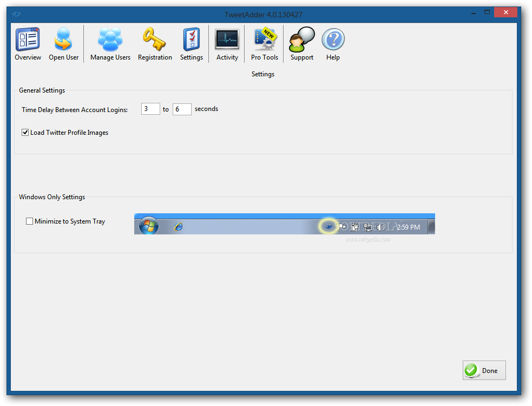Click the "General Settings" group heading
This screenshot has width=532, height=406.
(x=42, y=90)
